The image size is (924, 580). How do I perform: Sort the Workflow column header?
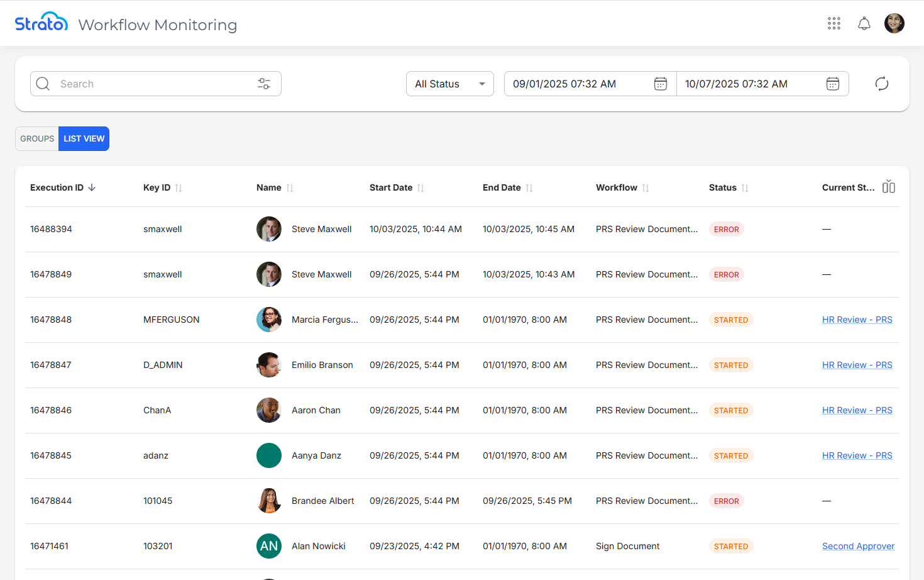coord(646,187)
